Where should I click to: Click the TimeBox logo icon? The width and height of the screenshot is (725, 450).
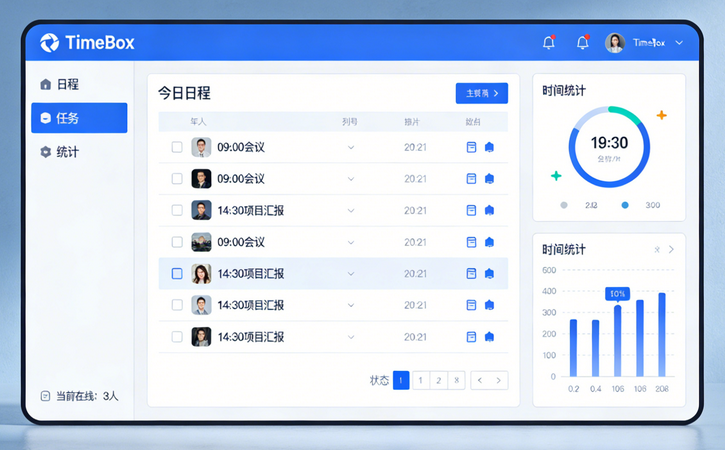(49, 42)
